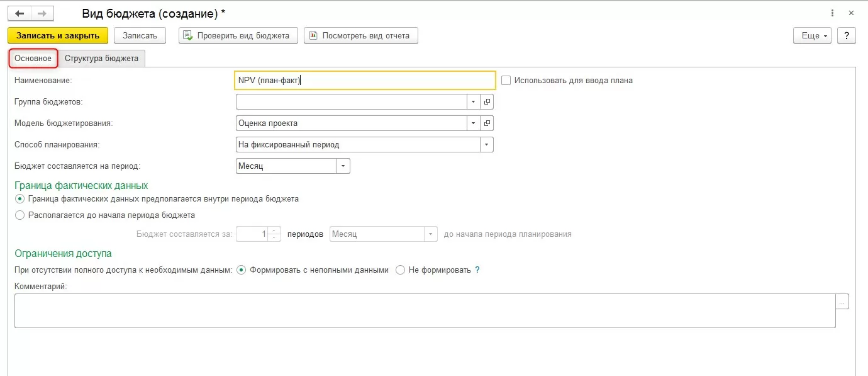Expand the Способ планирования dropdown
This screenshot has width=868, height=376.
pyautogui.click(x=486, y=145)
